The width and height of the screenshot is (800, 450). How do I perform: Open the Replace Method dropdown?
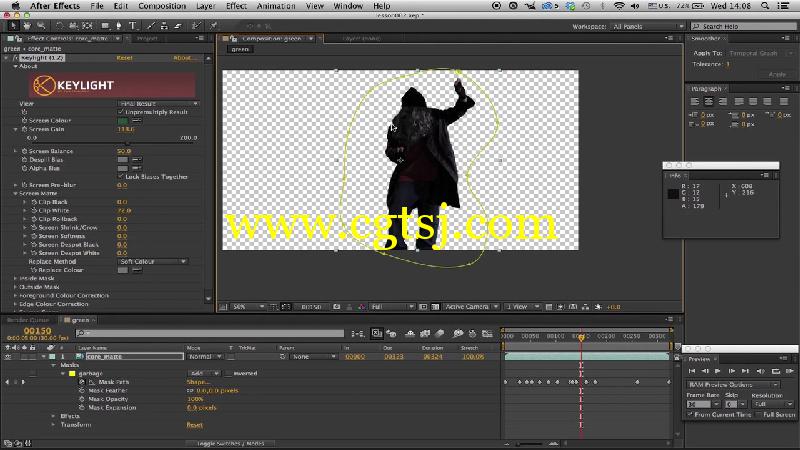153,262
